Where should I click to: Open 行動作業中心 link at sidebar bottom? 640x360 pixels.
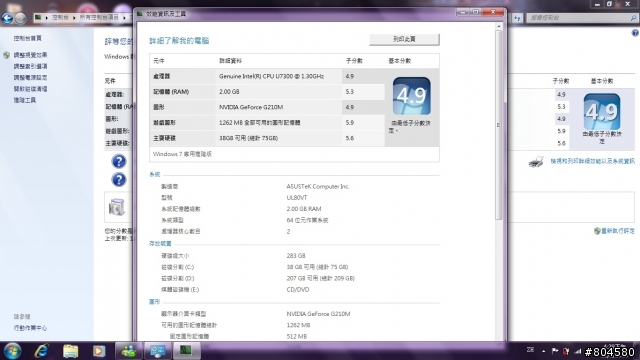(x=30, y=328)
